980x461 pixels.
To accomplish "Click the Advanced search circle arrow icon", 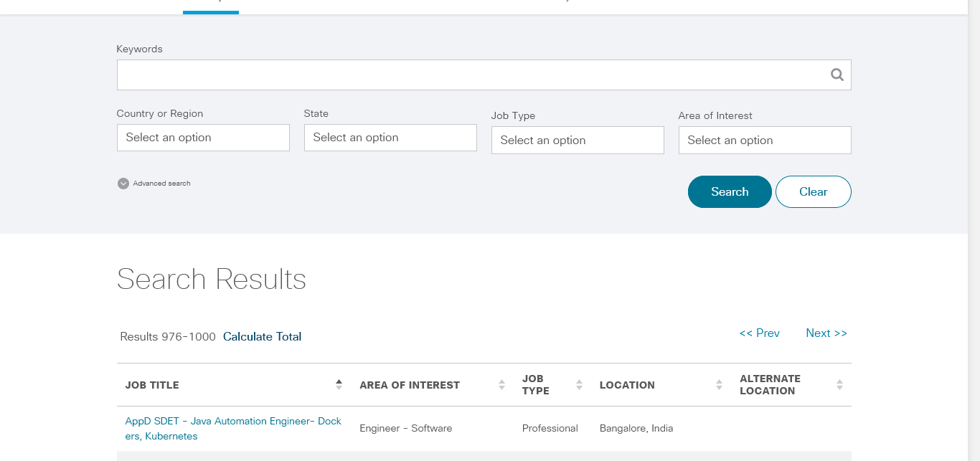I will pos(123,184).
